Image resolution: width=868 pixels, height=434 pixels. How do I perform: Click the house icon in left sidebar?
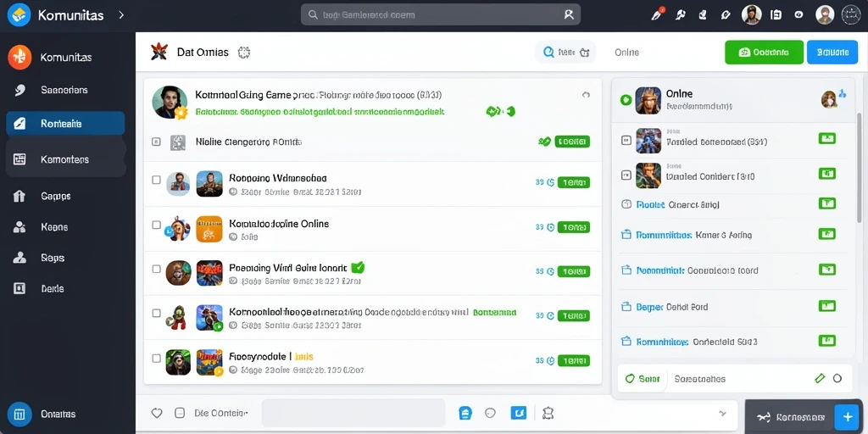[x=19, y=196]
